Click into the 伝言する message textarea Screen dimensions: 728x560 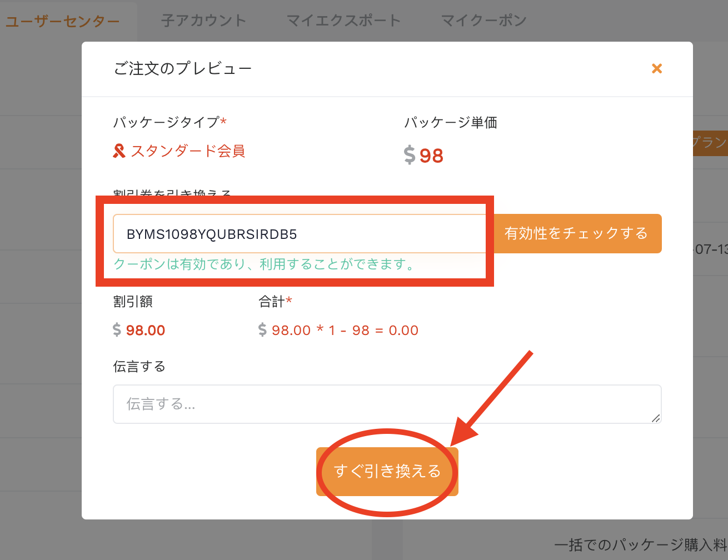pos(387,404)
